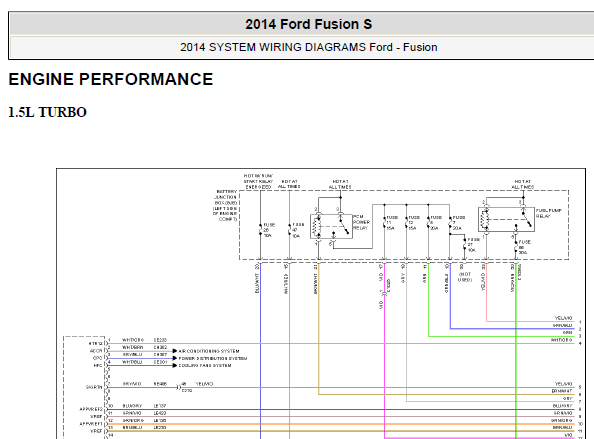594x439 pixels.
Task: Click the "CPC" pin label
Action: coord(98,358)
